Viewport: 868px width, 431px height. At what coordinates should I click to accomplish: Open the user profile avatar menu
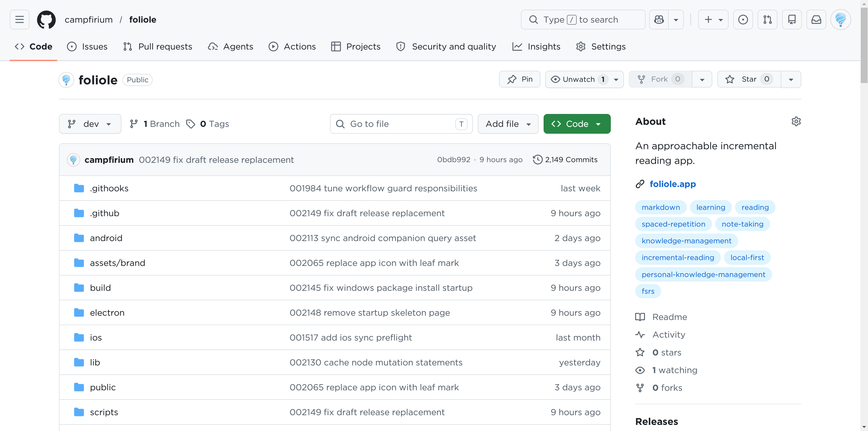(841, 19)
